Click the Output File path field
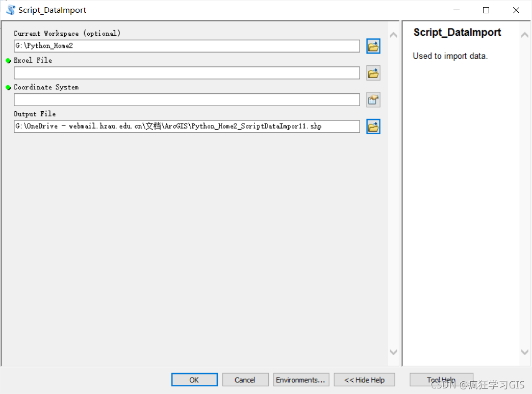 click(x=187, y=126)
